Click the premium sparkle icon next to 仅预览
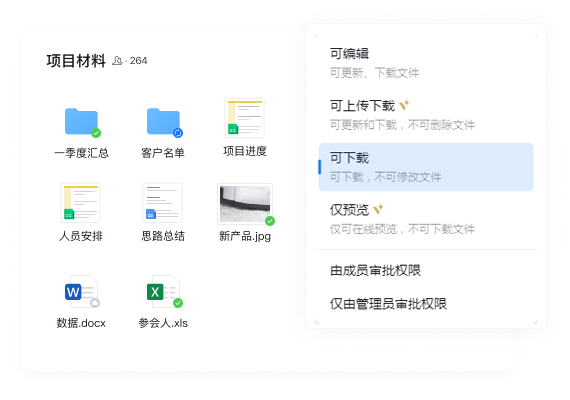 point(378,209)
